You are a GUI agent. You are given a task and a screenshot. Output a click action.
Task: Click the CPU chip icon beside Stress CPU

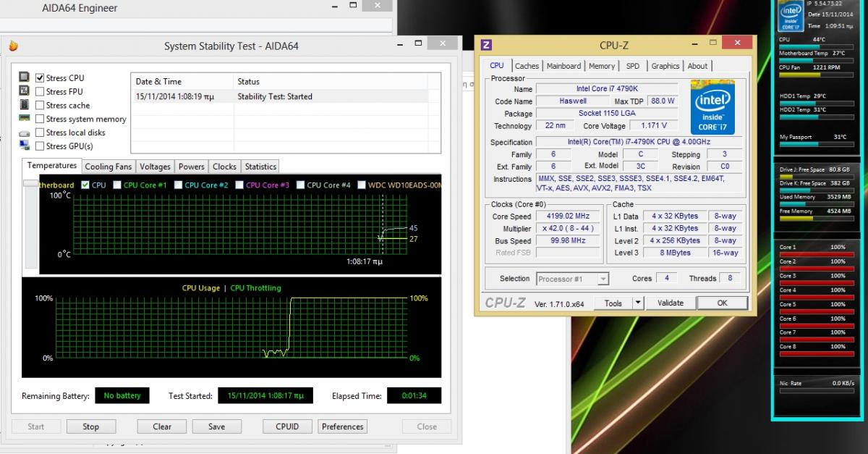[x=24, y=77]
